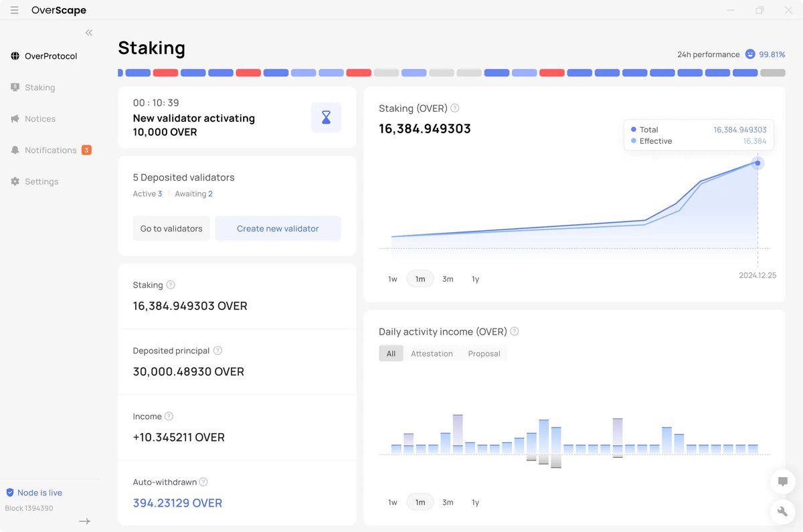Click the Active 3 validators count
Viewport: 803px width, 532px height.
[147, 194]
